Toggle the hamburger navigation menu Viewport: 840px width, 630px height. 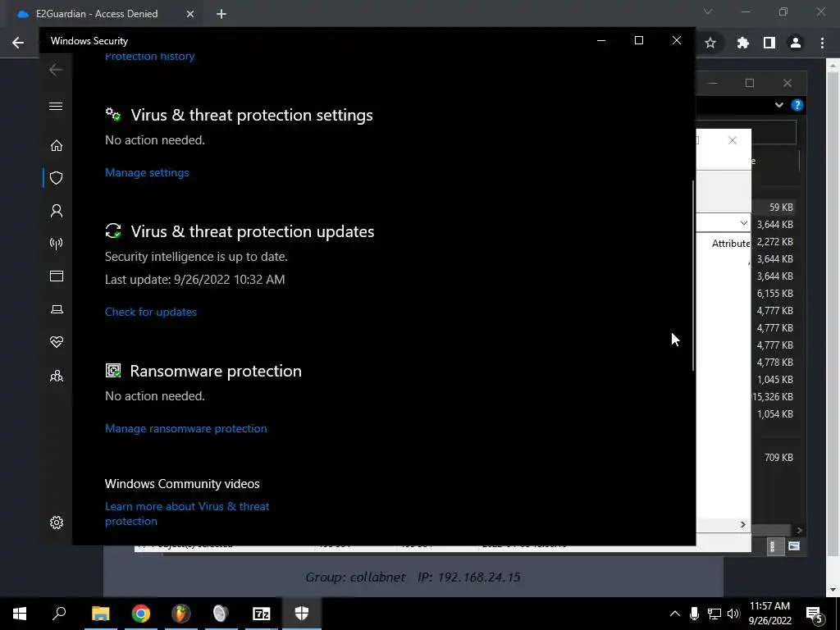tap(56, 106)
